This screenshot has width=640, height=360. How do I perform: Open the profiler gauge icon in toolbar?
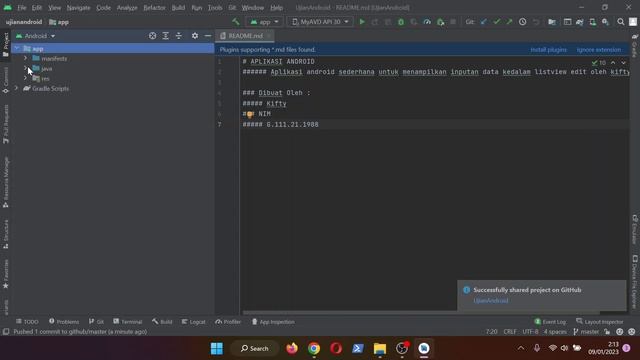click(x=427, y=22)
